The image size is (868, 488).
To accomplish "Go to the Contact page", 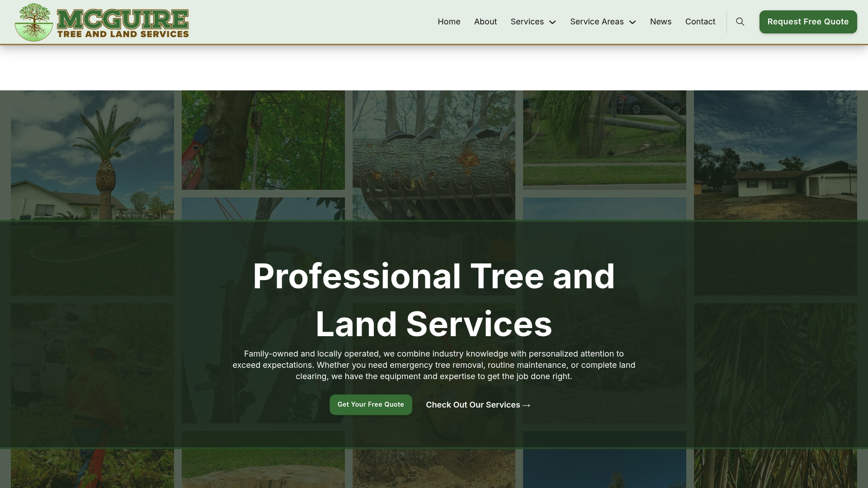I will (700, 21).
